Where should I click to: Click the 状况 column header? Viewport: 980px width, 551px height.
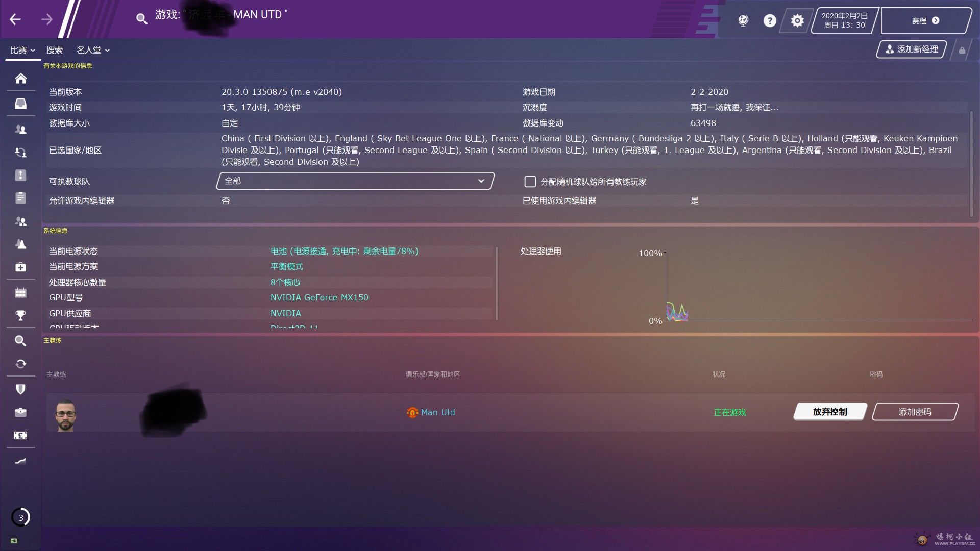tap(719, 374)
